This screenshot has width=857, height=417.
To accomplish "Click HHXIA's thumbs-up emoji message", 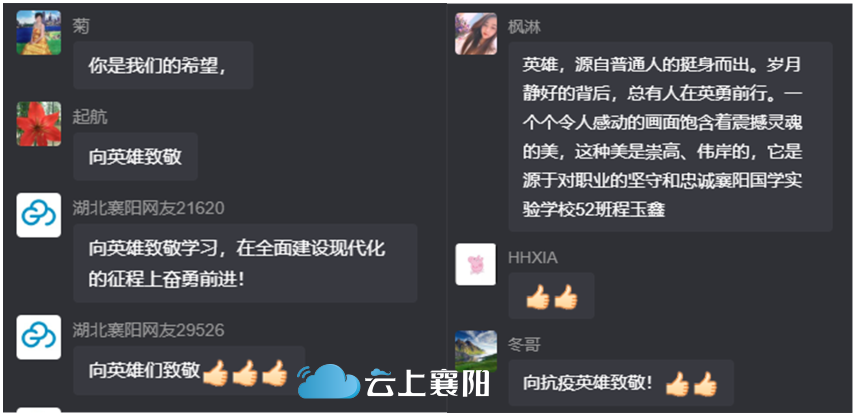I will click(551, 296).
